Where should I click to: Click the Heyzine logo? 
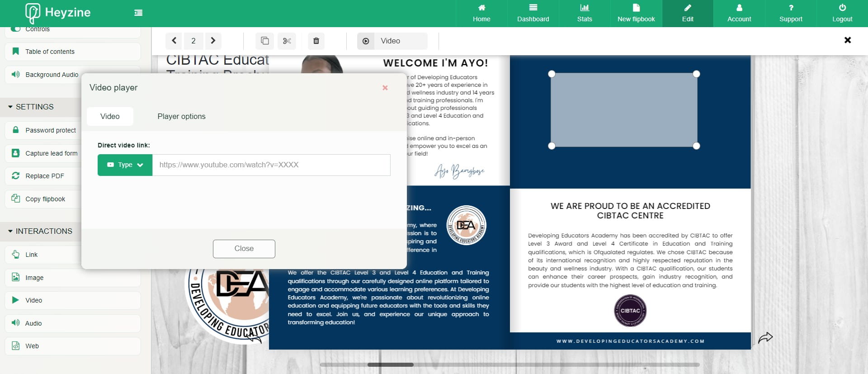click(58, 13)
